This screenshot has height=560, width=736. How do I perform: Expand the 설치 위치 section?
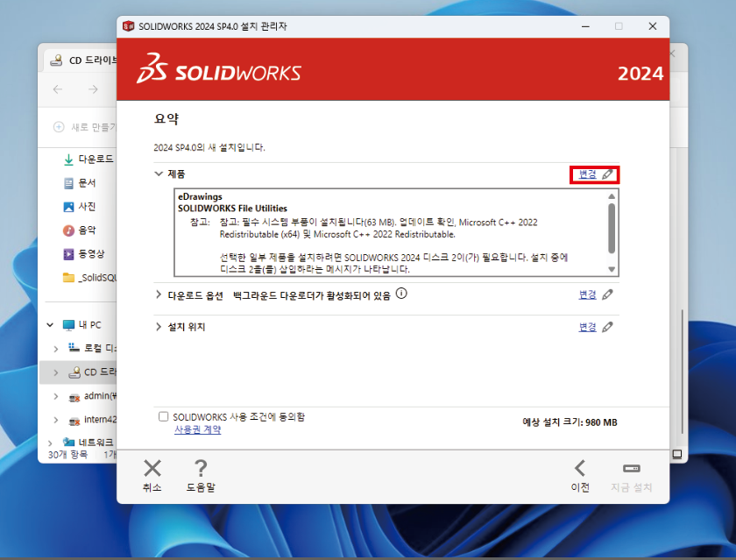click(x=159, y=327)
